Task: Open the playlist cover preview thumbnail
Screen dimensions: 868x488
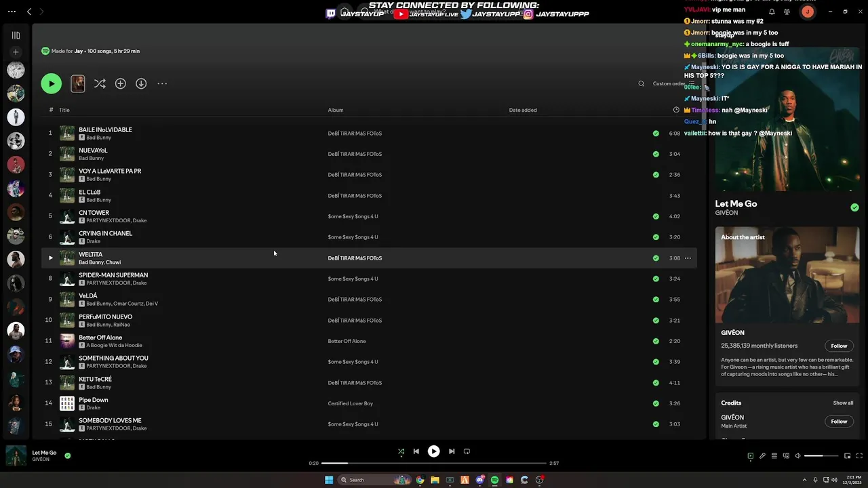Action: coord(78,83)
